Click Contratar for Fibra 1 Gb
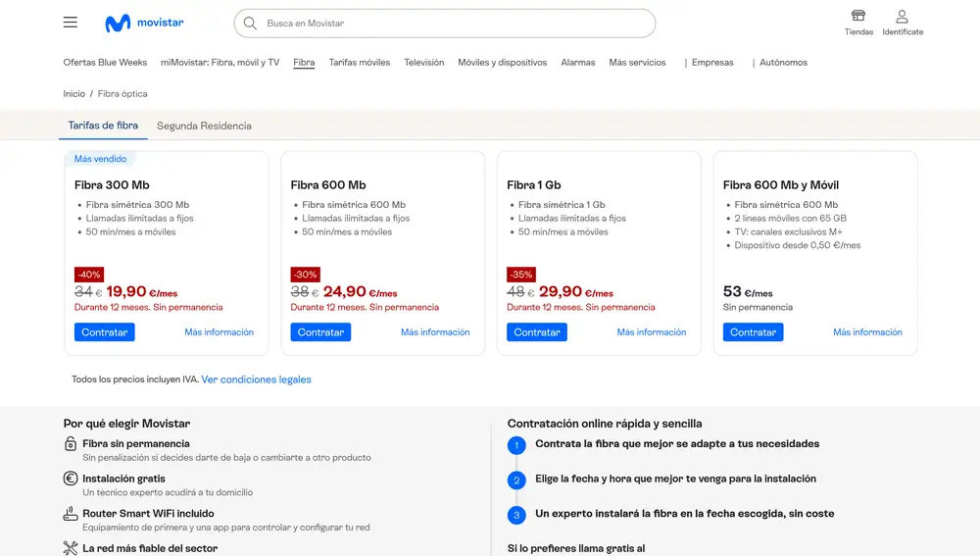Viewport: 980px width, 556px height. coord(537,332)
